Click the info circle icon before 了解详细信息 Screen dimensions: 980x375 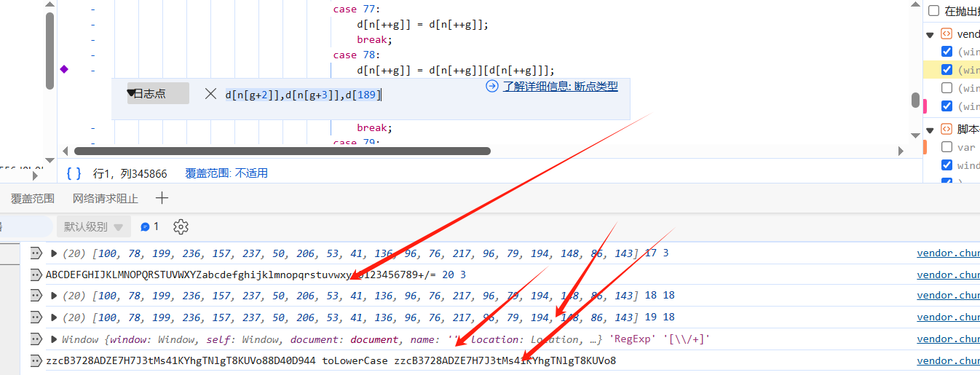point(492,86)
